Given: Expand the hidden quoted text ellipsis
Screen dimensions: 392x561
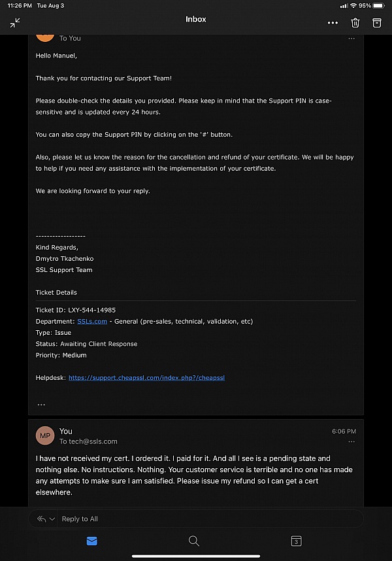Looking at the screenshot, I should click(41, 405).
